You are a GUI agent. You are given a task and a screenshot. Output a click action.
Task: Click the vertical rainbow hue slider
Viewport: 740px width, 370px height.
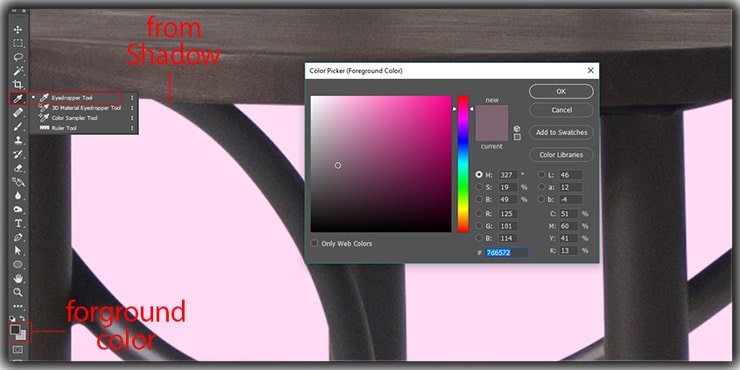pyautogui.click(x=463, y=164)
